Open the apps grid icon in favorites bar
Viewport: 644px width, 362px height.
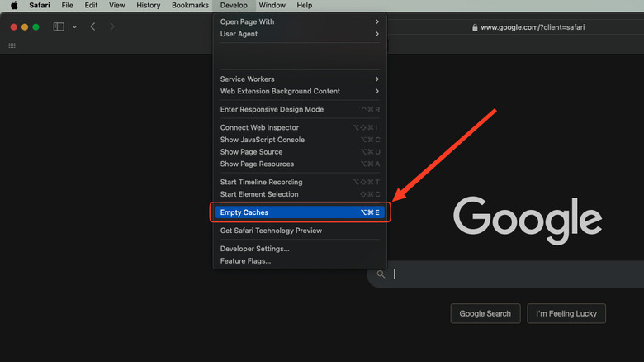tap(12, 45)
